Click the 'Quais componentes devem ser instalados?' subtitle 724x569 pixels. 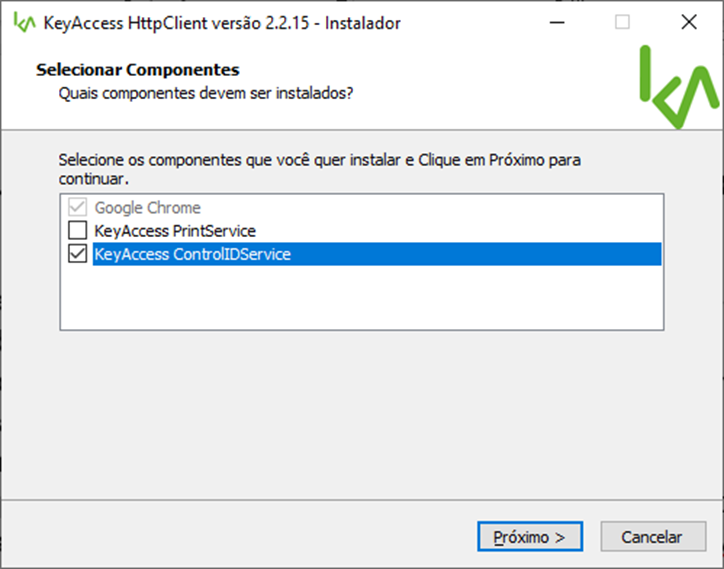[x=206, y=93]
